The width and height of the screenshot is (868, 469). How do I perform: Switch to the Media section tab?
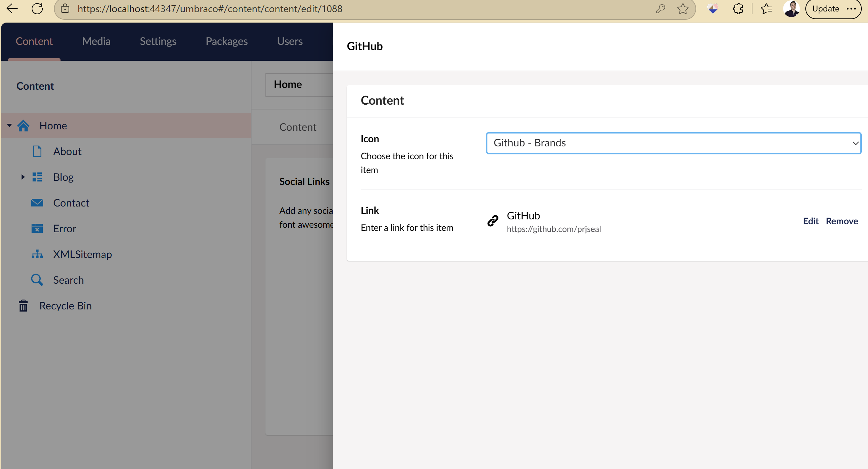tap(96, 41)
